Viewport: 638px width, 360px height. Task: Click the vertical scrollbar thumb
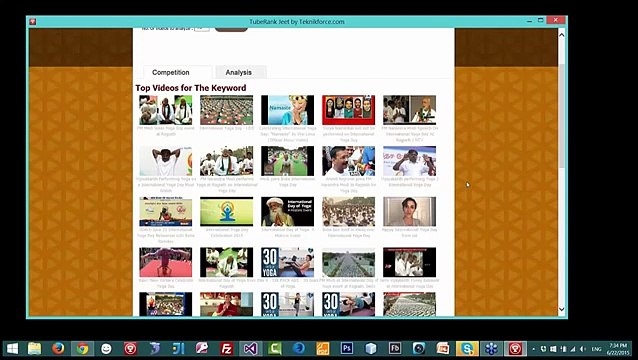coord(562,116)
